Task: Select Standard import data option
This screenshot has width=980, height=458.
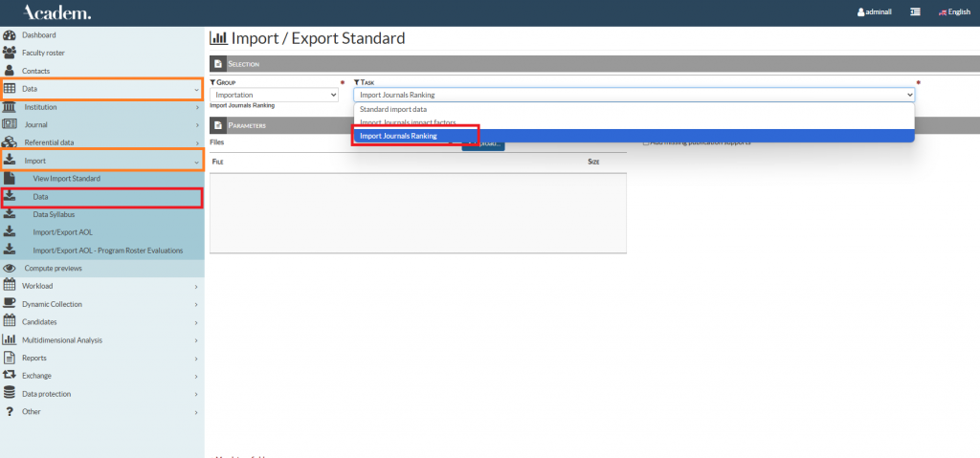Action: point(392,109)
